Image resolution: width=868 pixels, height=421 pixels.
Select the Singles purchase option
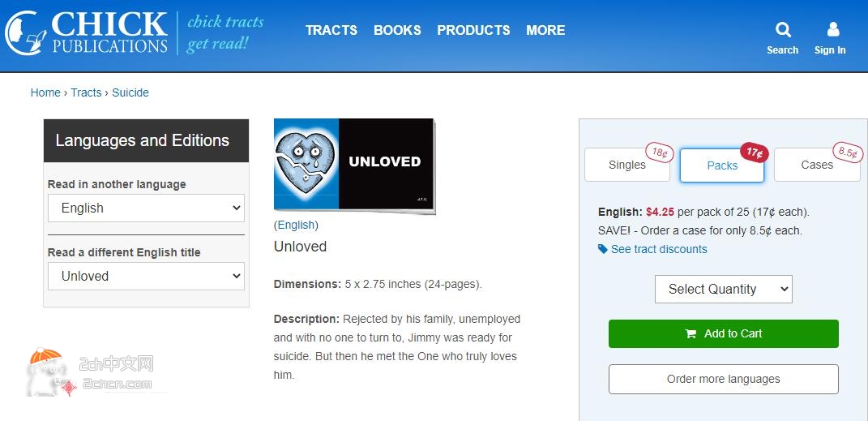click(627, 165)
